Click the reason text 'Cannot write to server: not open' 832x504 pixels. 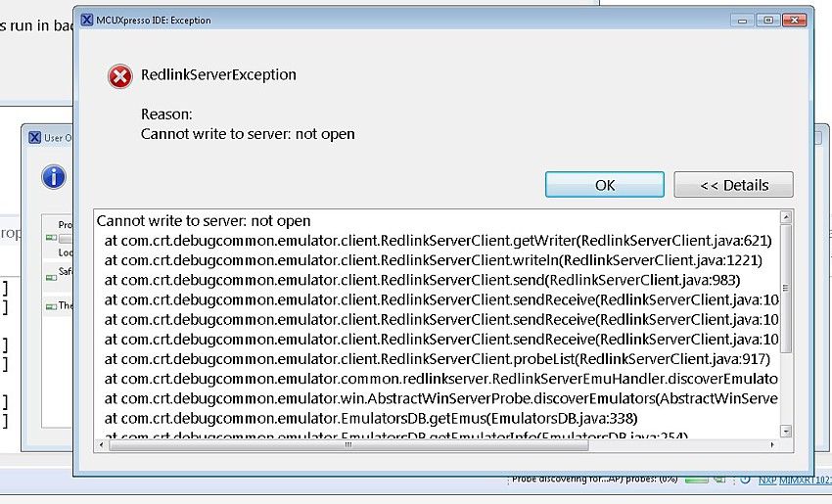(x=248, y=134)
